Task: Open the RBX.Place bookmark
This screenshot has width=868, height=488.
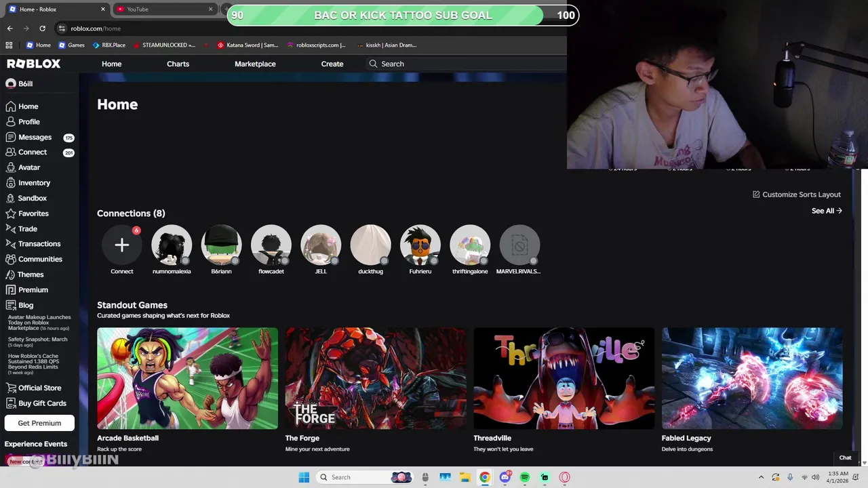Action: click(x=108, y=45)
